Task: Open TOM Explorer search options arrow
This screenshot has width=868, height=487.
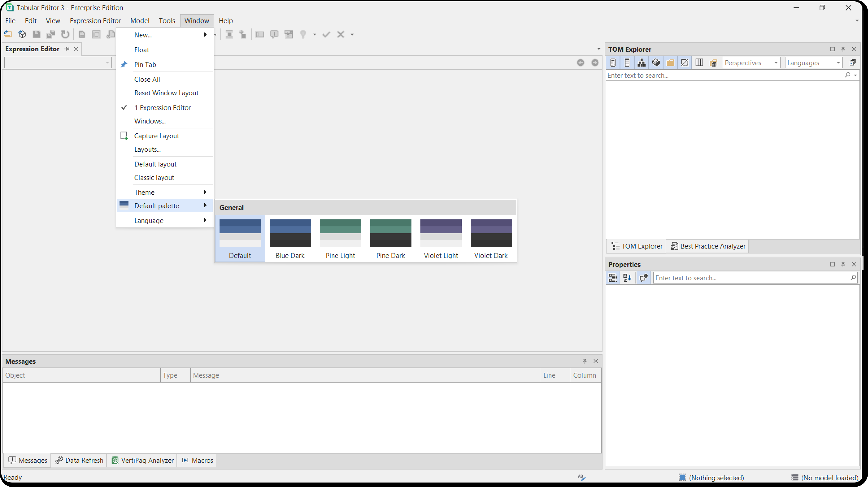Action: (x=855, y=76)
